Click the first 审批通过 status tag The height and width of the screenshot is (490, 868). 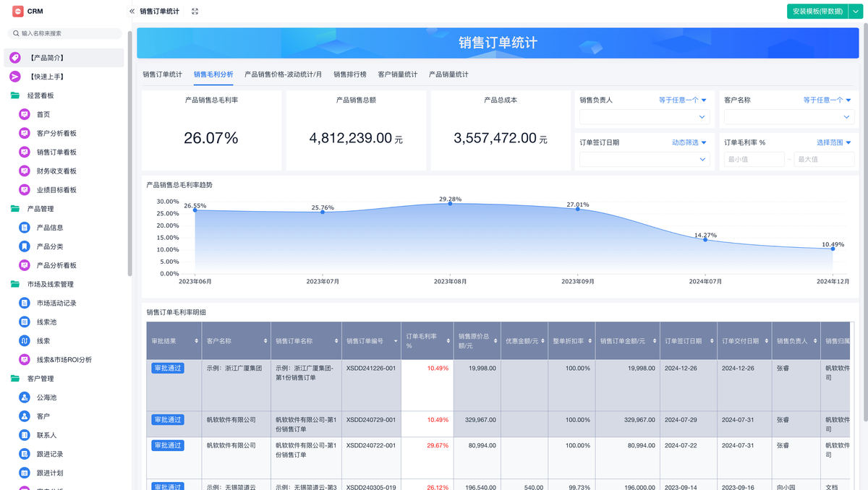pos(168,369)
